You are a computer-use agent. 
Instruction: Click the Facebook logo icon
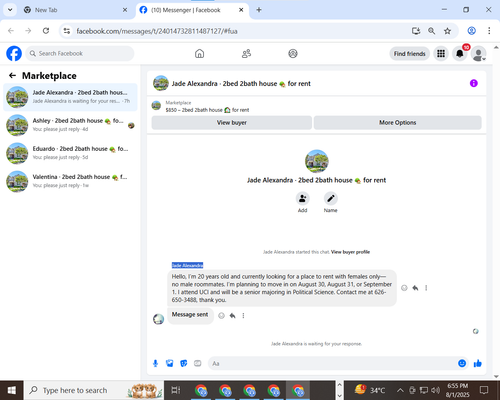pos(14,53)
